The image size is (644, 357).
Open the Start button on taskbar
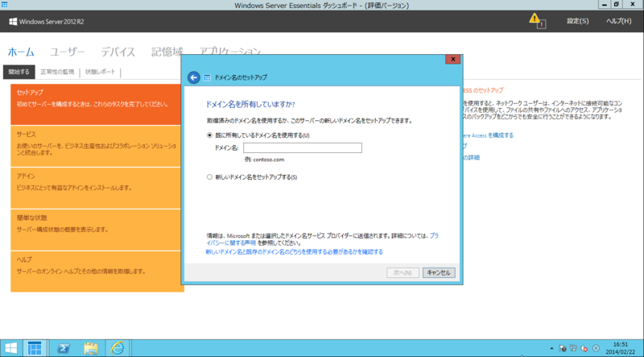click(11, 348)
